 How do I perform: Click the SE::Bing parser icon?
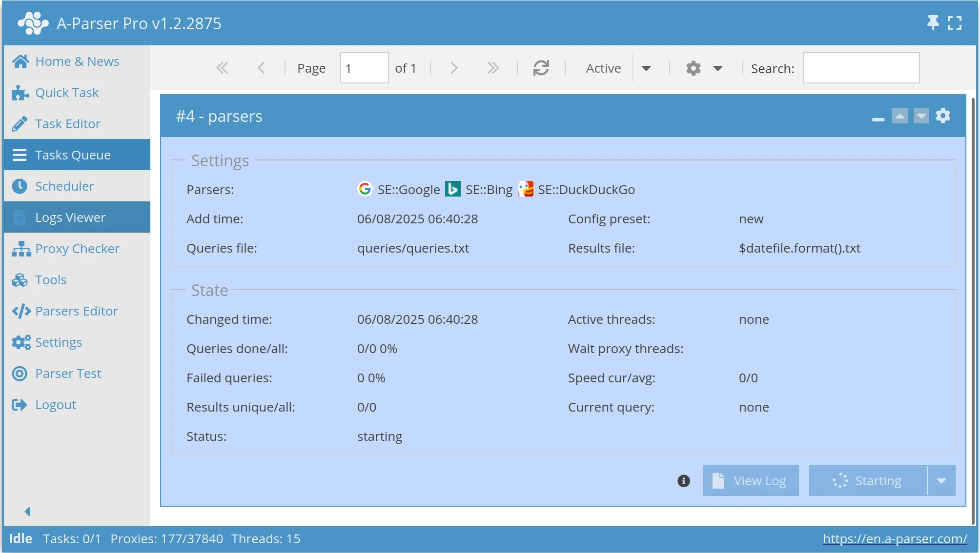click(453, 189)
